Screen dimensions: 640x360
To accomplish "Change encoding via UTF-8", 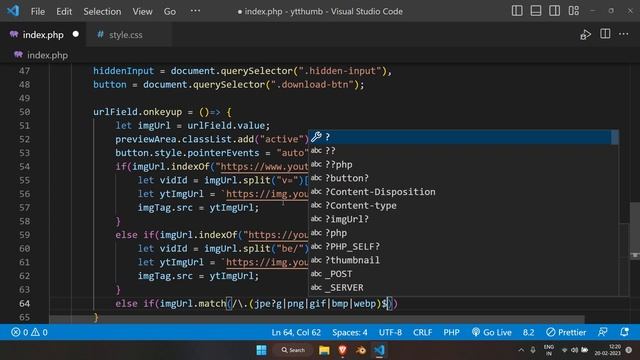I will pos(390,332).
